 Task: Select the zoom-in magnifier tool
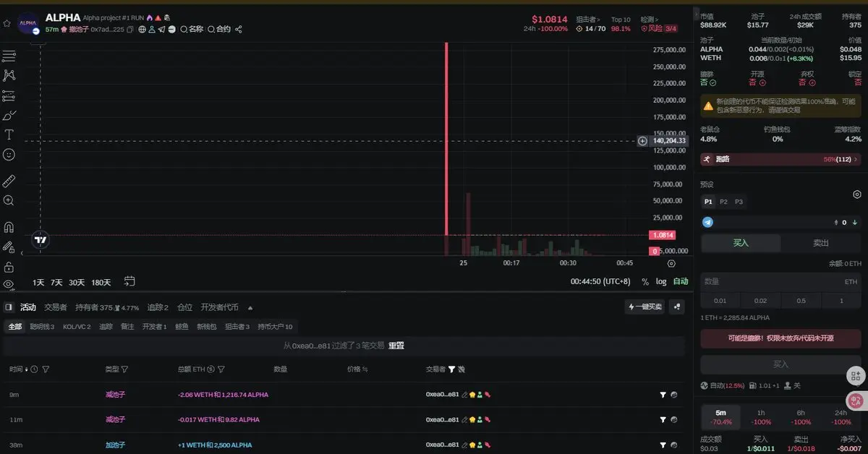[9, 200]
